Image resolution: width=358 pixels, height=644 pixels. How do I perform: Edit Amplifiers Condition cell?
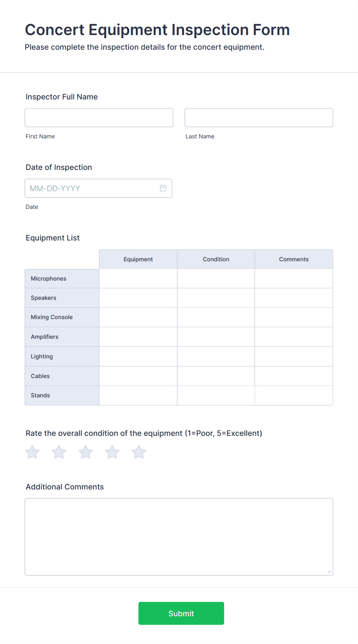[216, 337]
